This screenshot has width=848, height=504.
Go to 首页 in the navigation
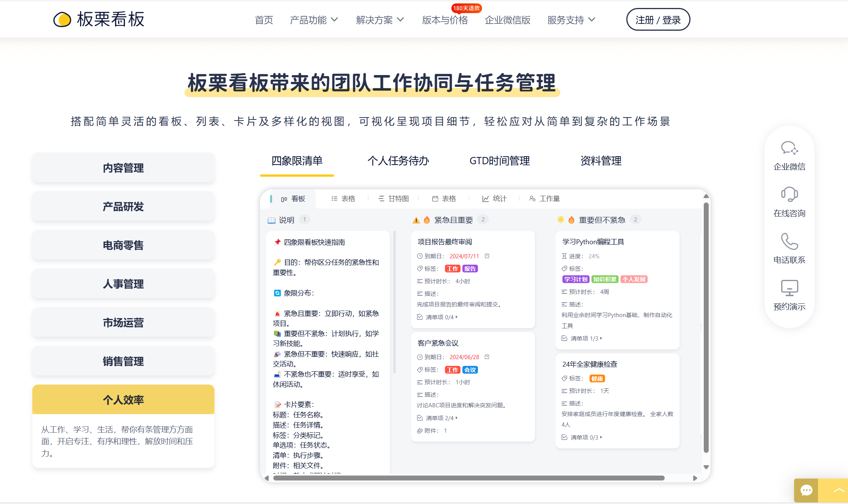coord(264,20)
